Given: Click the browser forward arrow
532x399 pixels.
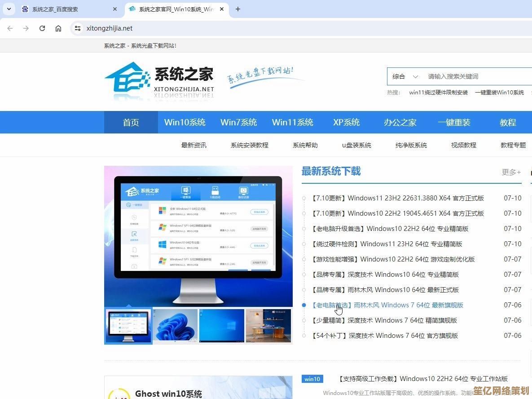Looking at the screenshot, I should pyautogui.click(x=26, y=28).
